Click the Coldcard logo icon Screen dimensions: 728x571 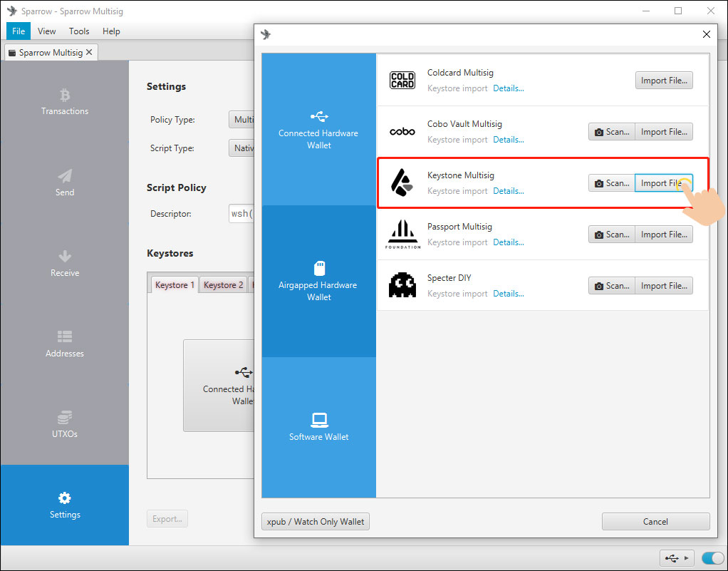click(x=402, y=81)
